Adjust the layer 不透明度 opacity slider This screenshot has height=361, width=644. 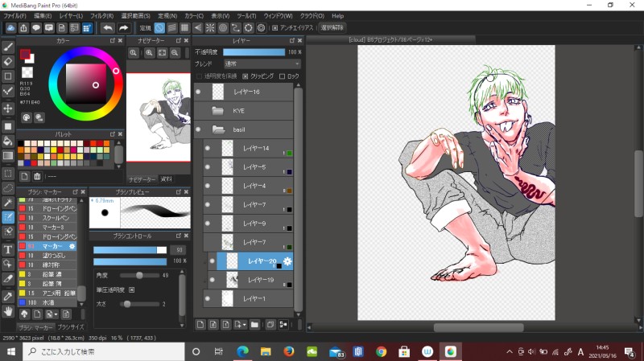pos(254,51)
